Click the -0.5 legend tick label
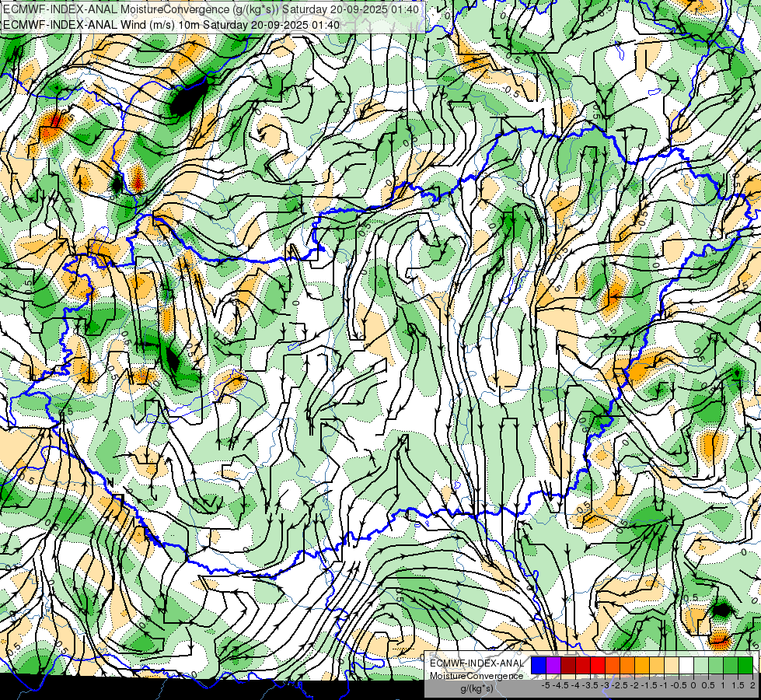 (679, 685)
